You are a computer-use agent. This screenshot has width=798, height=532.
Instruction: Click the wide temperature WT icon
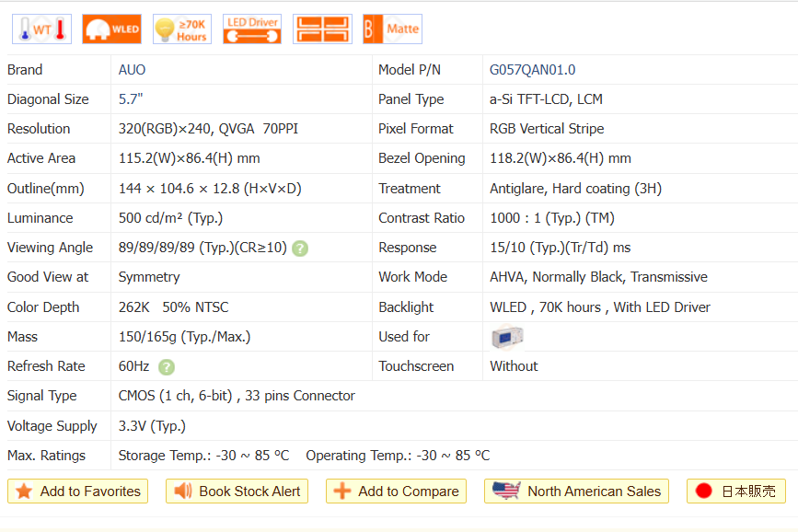pyautogui.click(x=41, y=29)
